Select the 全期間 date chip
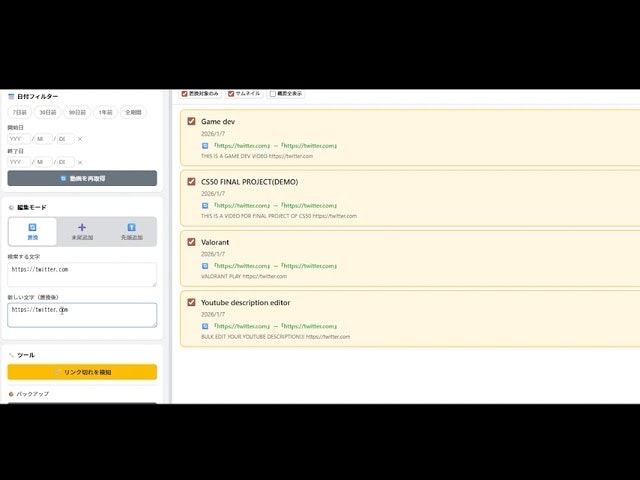This screenshot has width=640, height=480. [x=133, y=112]
